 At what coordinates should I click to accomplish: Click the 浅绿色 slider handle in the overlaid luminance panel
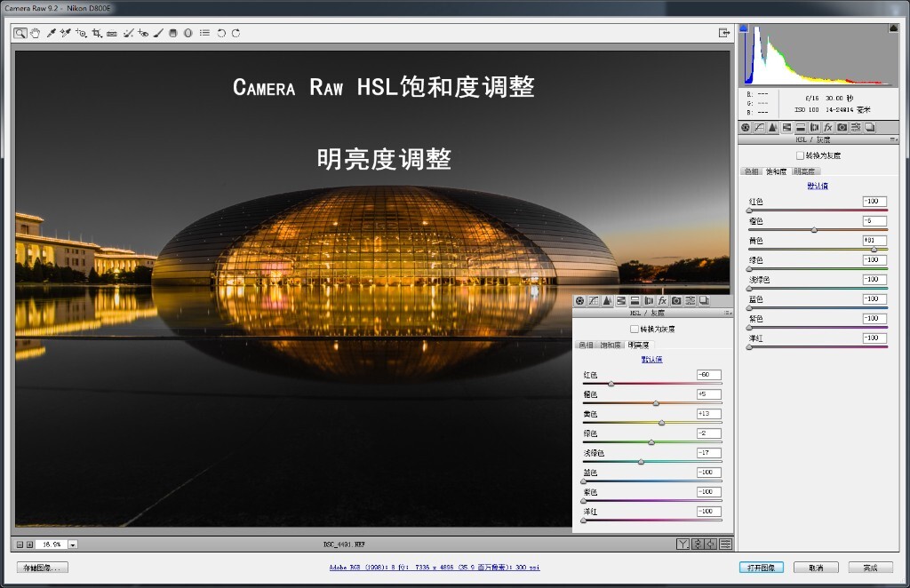tap(642, 462)
